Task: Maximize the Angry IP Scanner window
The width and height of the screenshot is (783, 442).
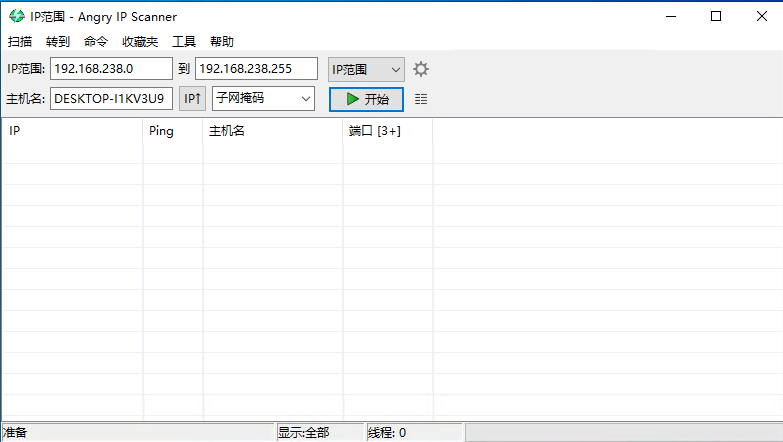Action: (x=716, y=16)
